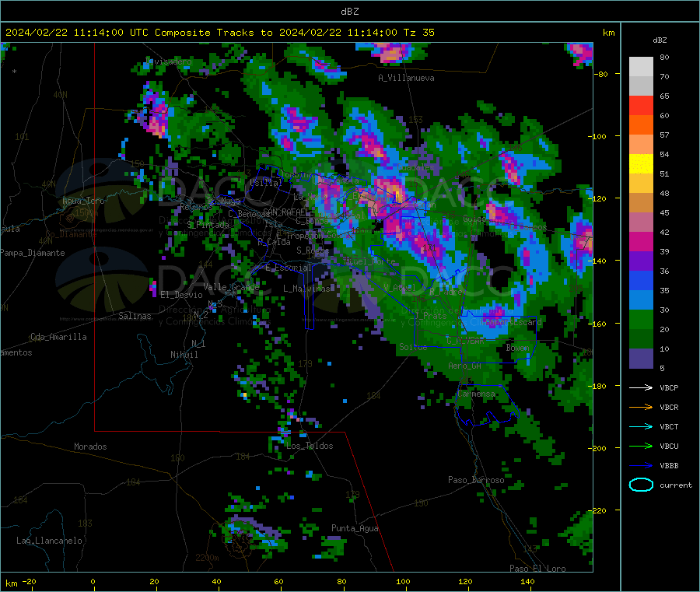Image resolution: width=700 pixels, height=592 pixels.
Task: Click the Bowen map label
Action: coord(517,348)
